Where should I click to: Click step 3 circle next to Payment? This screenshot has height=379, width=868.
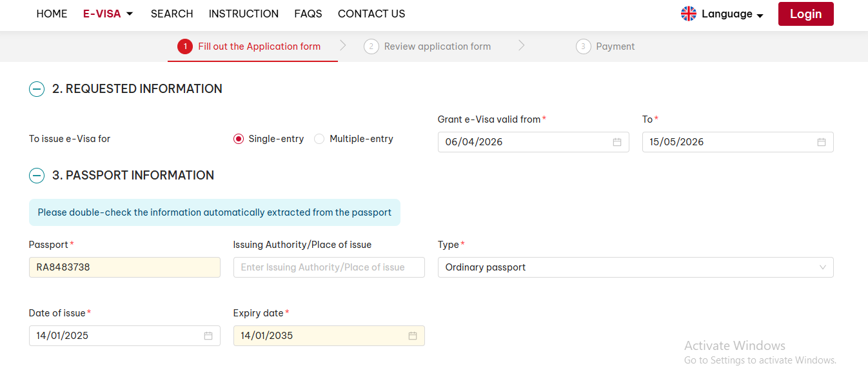click(x=583, y=46)
